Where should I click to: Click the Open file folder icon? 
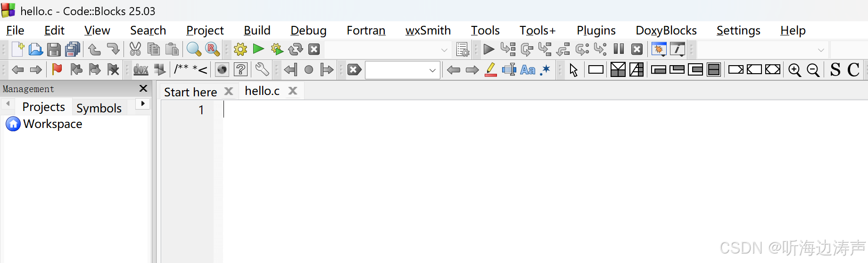[36, 49]
